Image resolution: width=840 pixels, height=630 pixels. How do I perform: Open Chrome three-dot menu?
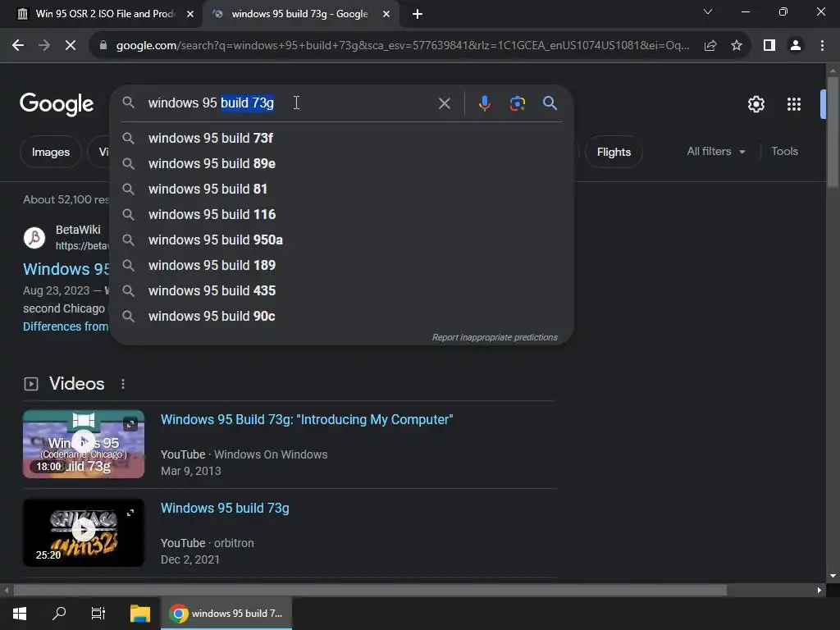[822, 46]
